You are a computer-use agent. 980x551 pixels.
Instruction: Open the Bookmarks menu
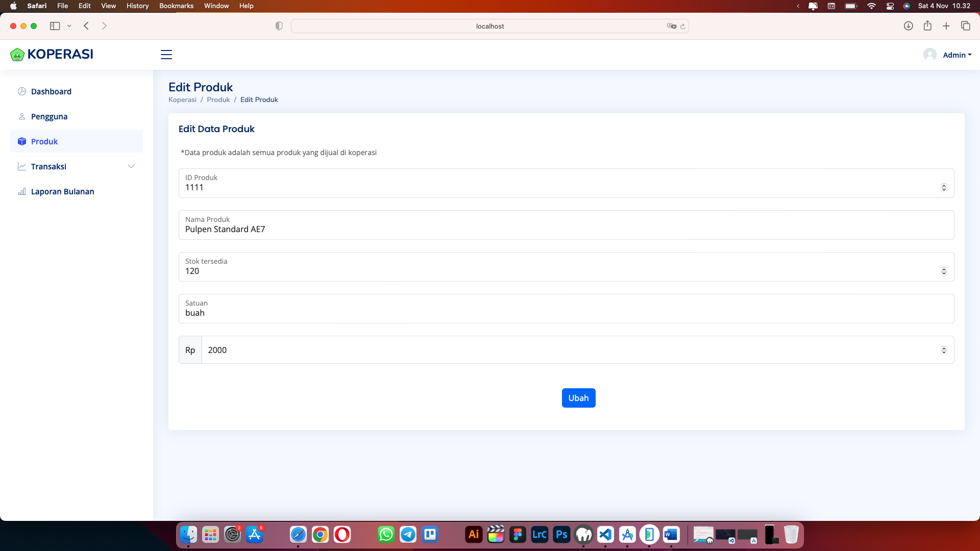coord(176,6)
